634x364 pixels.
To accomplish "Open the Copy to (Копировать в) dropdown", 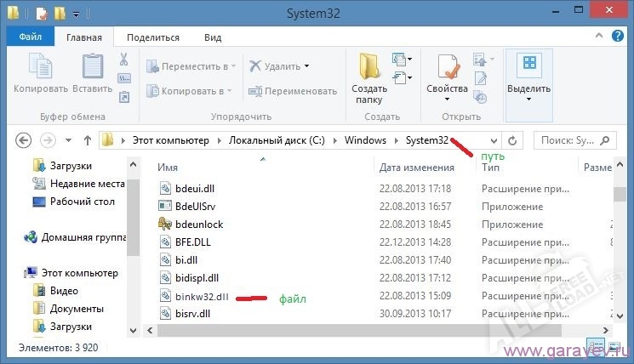I will (x=191, y=91).
